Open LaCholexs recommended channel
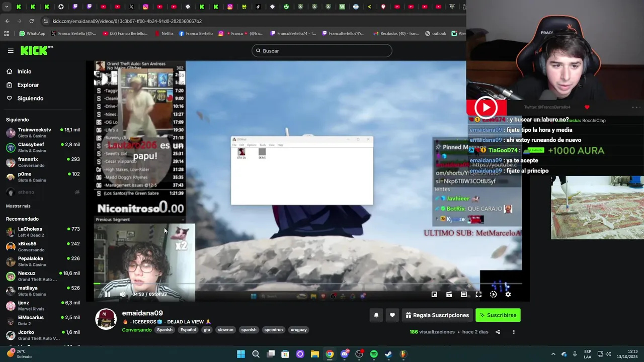 pyautogui.click(x=43, y=232)
